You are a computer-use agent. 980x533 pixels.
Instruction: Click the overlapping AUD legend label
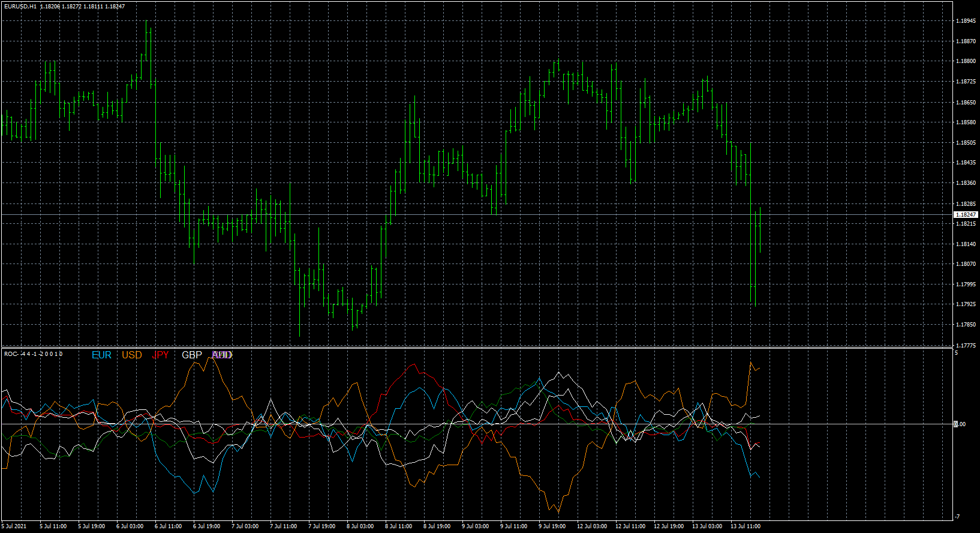222,355
